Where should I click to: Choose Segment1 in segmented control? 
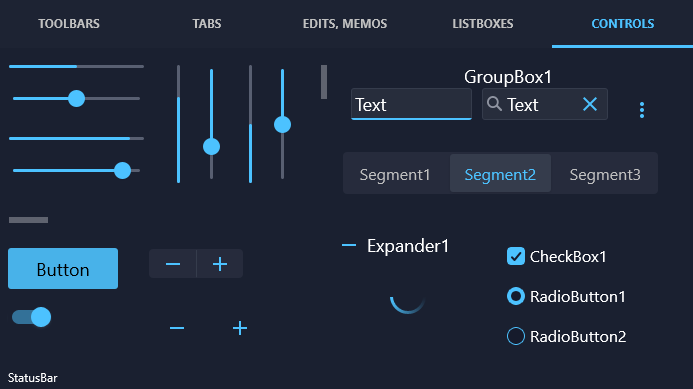click(395, 175)
